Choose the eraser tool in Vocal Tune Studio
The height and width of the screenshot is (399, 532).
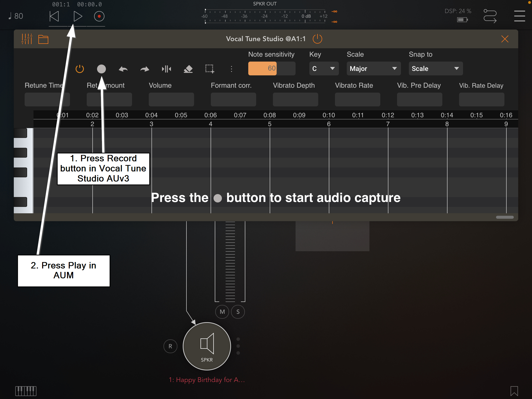tap(188, 69)
